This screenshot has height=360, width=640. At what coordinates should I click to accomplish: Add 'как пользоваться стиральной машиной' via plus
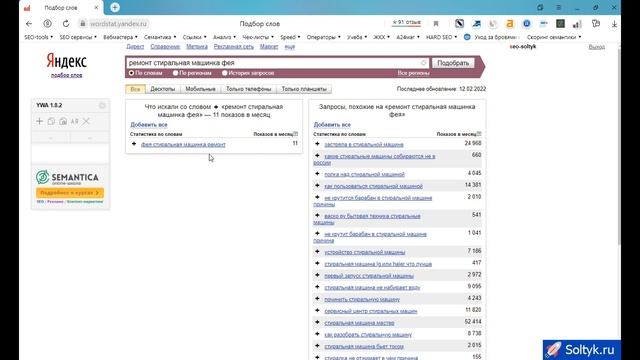click(x=317, y=185)
